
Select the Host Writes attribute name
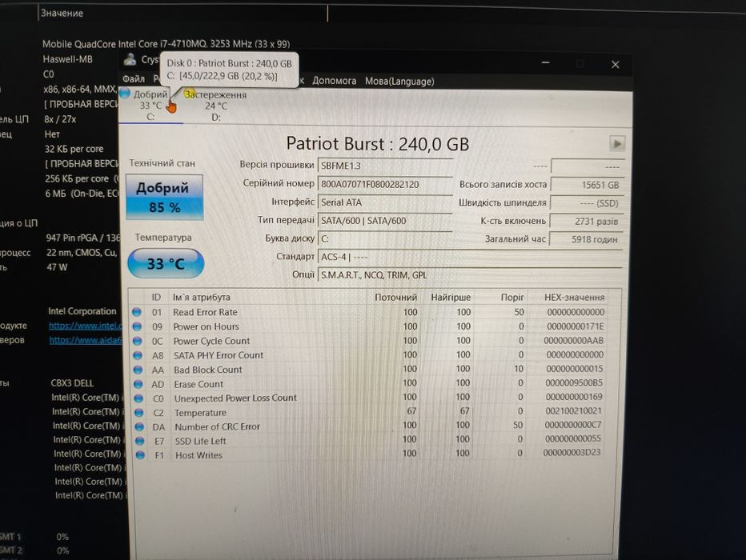pyautogui.click(x=199, y=455)
